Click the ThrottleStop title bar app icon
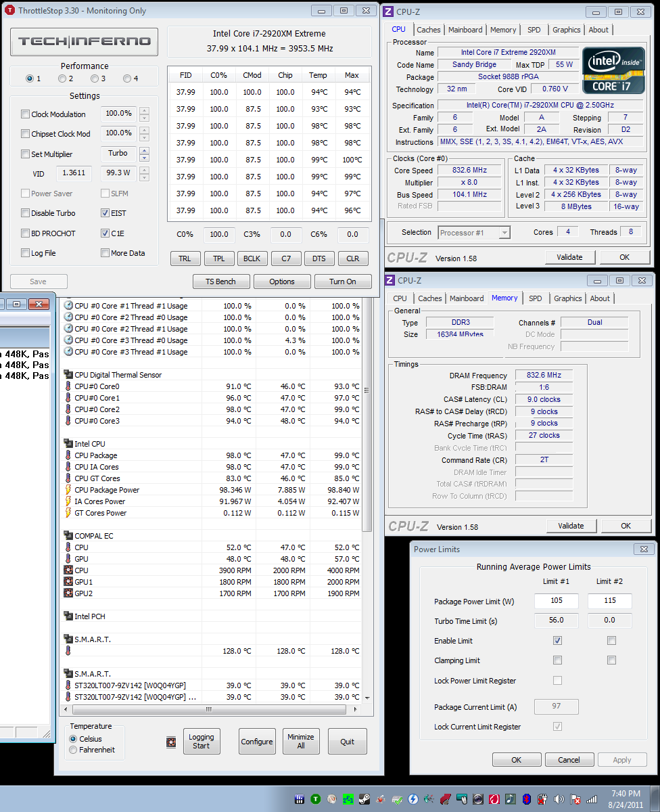Viewport: 660px width, 812px height. 10,11
